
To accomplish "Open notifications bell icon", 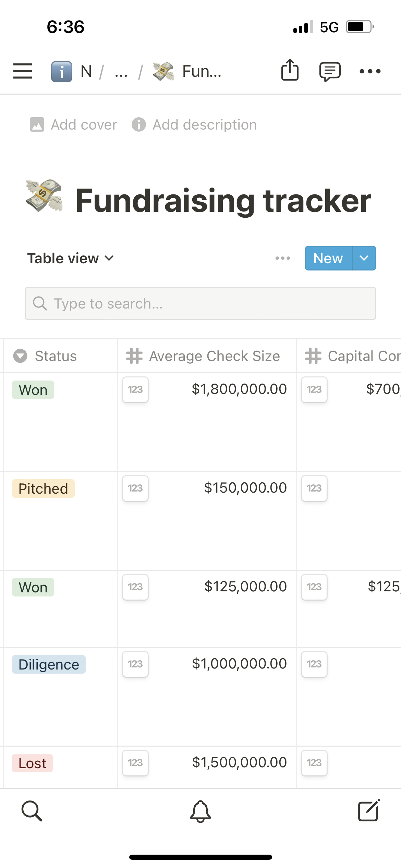I will click(200, 811).
